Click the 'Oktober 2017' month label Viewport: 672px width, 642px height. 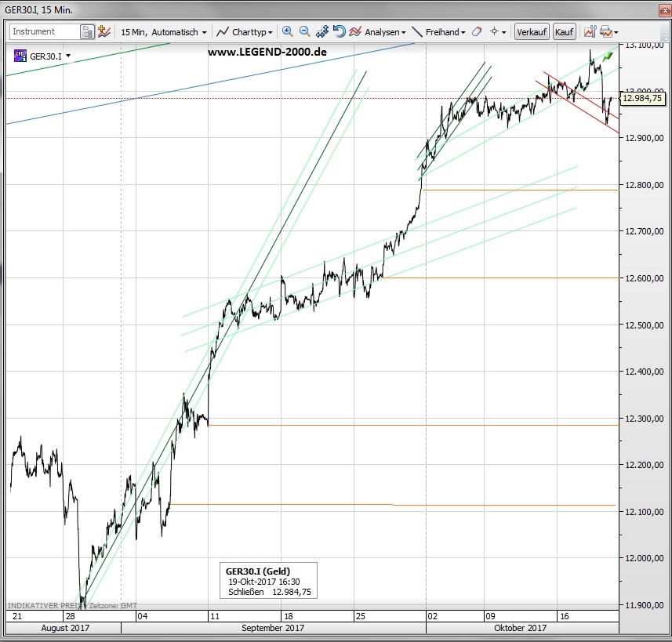coord(521,628)
